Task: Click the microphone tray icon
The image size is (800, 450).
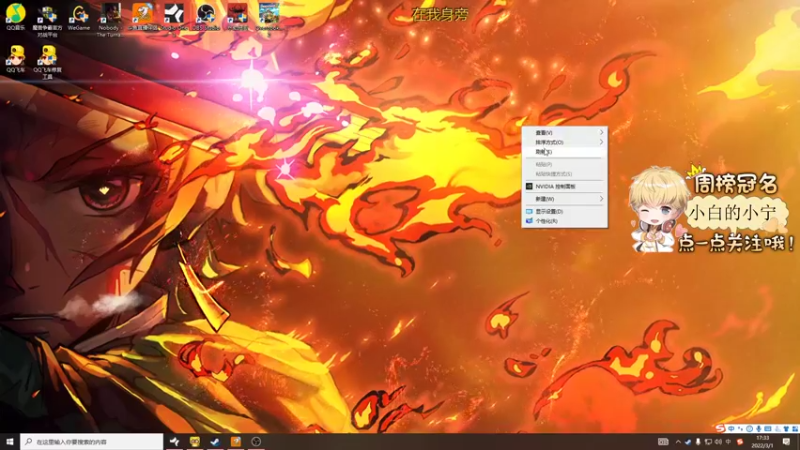Action: [698, 442]
